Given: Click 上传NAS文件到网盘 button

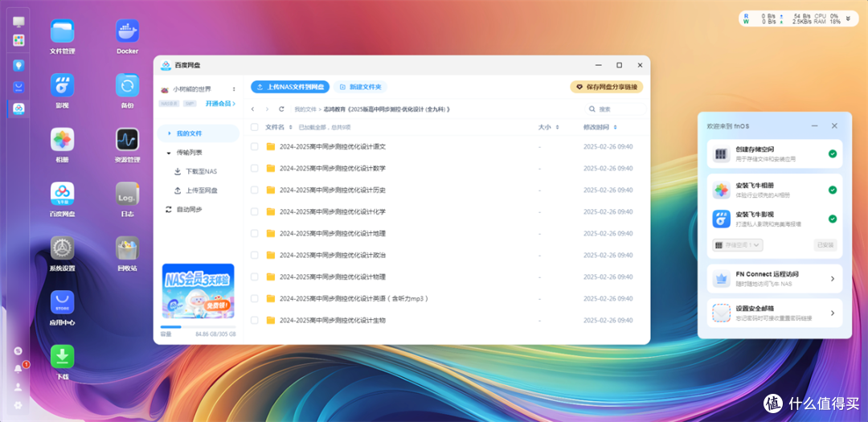Looking at the screenshot, I should coord(291,87).
